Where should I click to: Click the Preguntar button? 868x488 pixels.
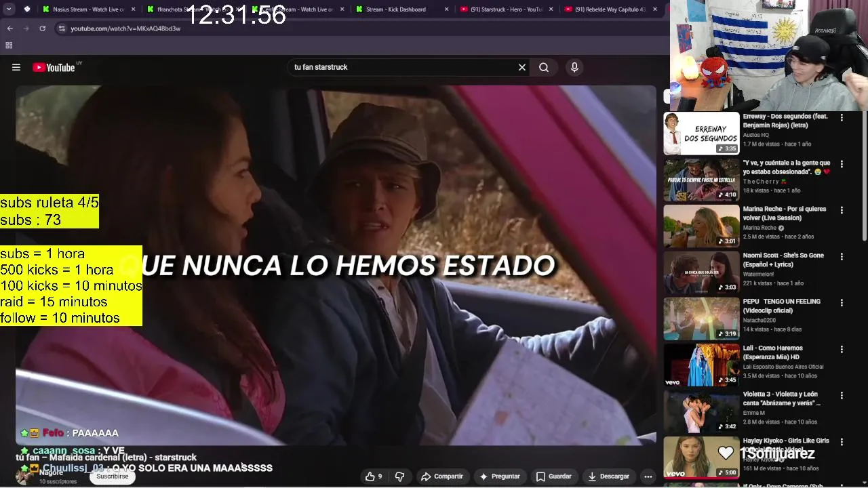coord(500,476)
